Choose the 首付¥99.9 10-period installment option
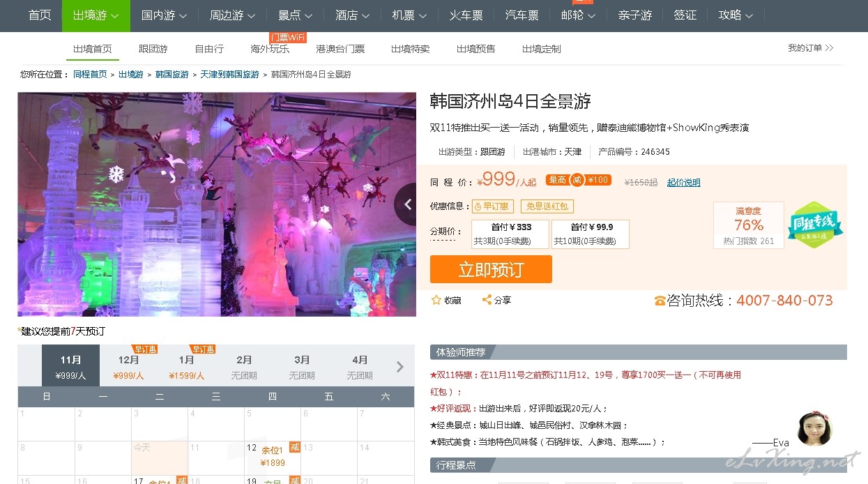868x484 pixels. pyautogui.click(x=591, y=234)
